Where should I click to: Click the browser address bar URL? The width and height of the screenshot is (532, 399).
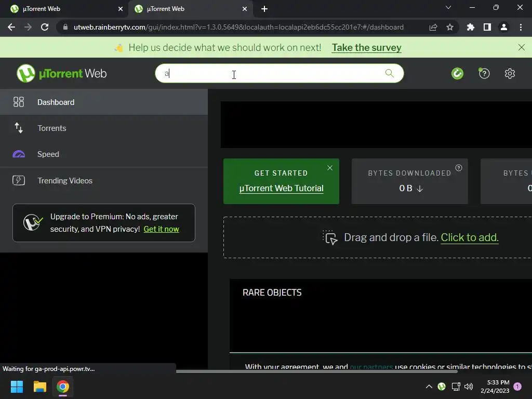pos(238,27)
